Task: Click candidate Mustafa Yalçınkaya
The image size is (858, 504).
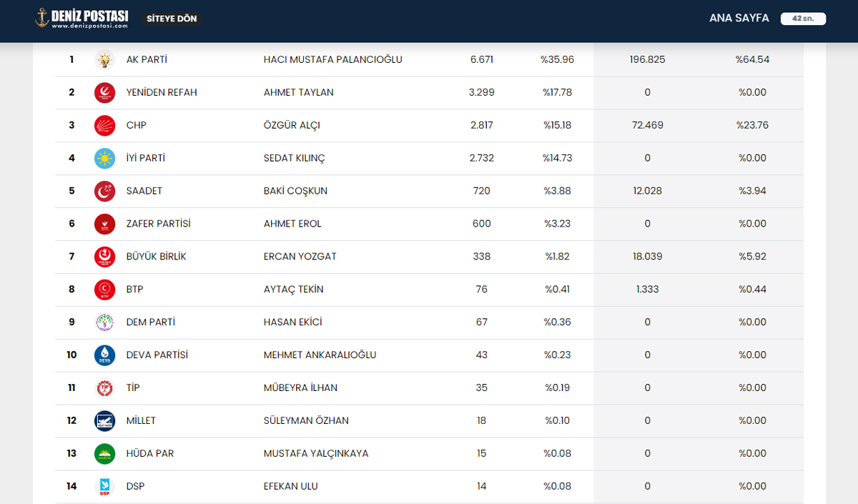Action: [x=316, y=454]
